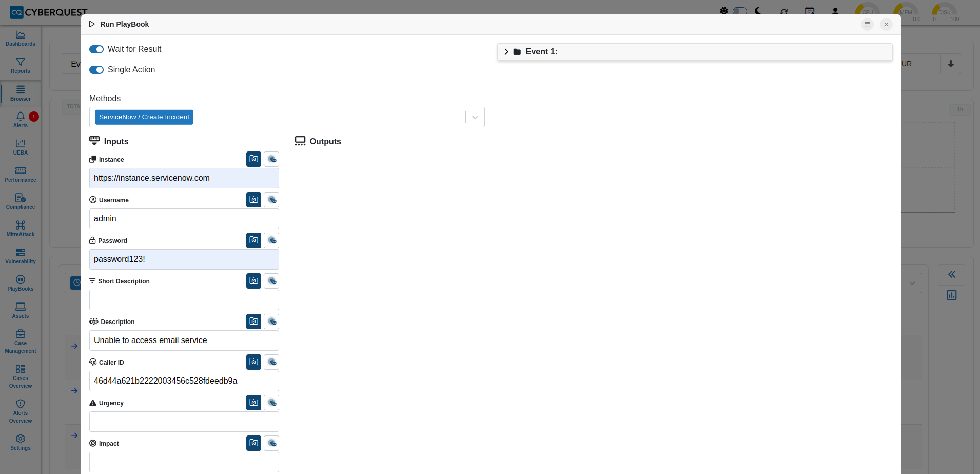The height and width of the screenshot is (474, 980).
Task: Click the snapshot icon for Caller ID
Action: 253,362
